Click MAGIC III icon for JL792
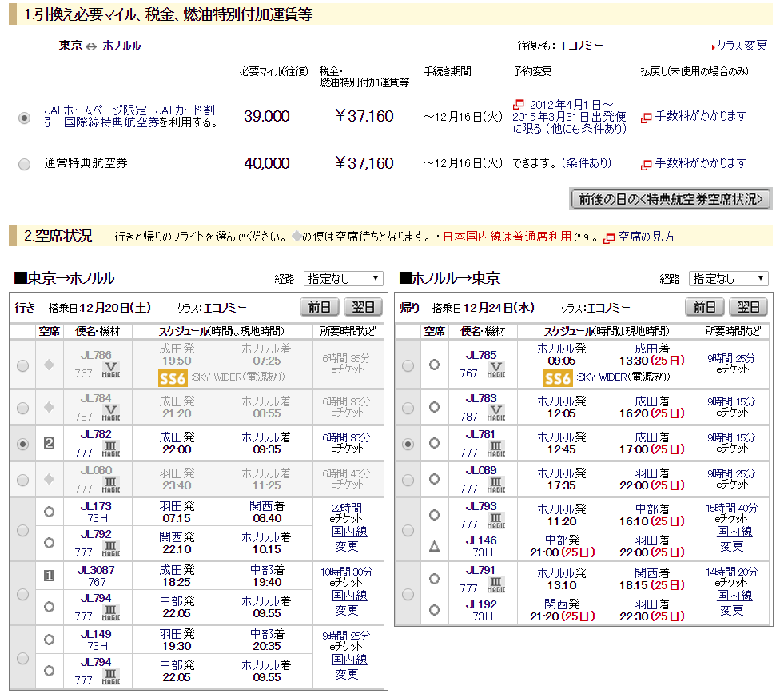 pyautogui.click(x=111, y=549)
